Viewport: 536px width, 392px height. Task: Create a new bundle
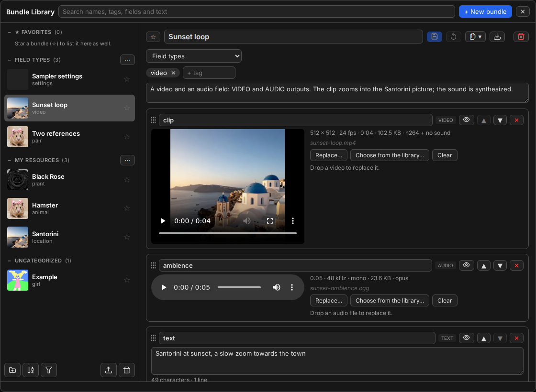click(x=485, y=11)
